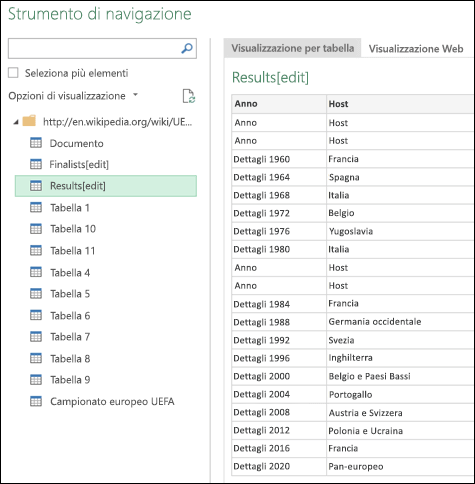
Task: Select the Campionato europeo UEFA item
Action: tap(112, 401)
